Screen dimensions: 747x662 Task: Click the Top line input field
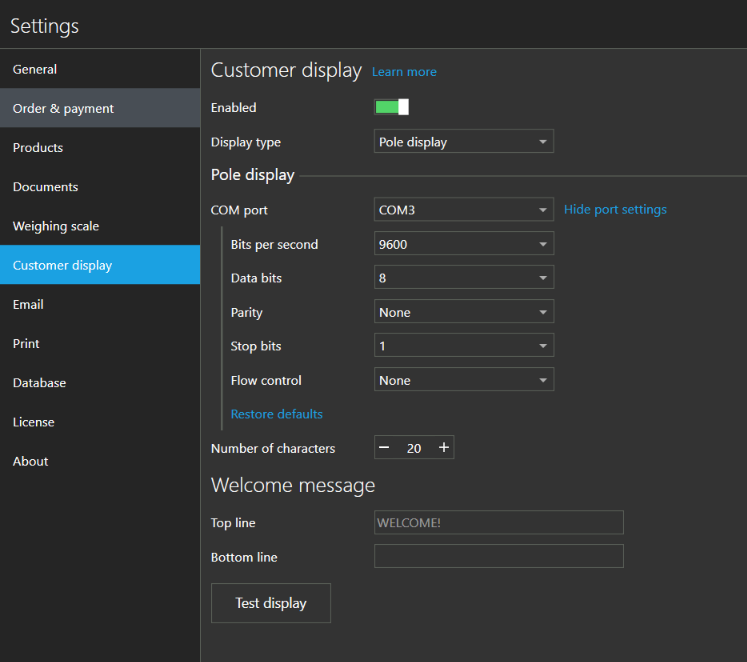(x=498, y=522)
